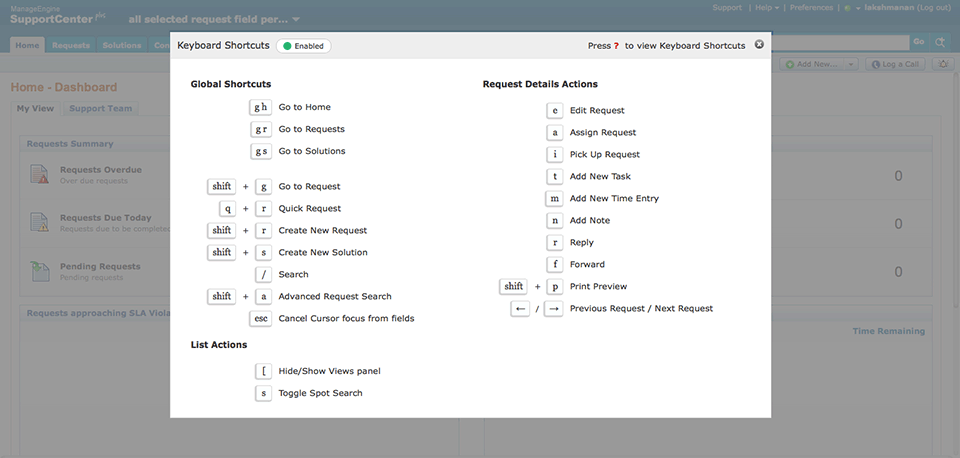Click the 'Previous Request / Next Request' label
Viewport: 960px width, 458px height.
click(641, 309)
